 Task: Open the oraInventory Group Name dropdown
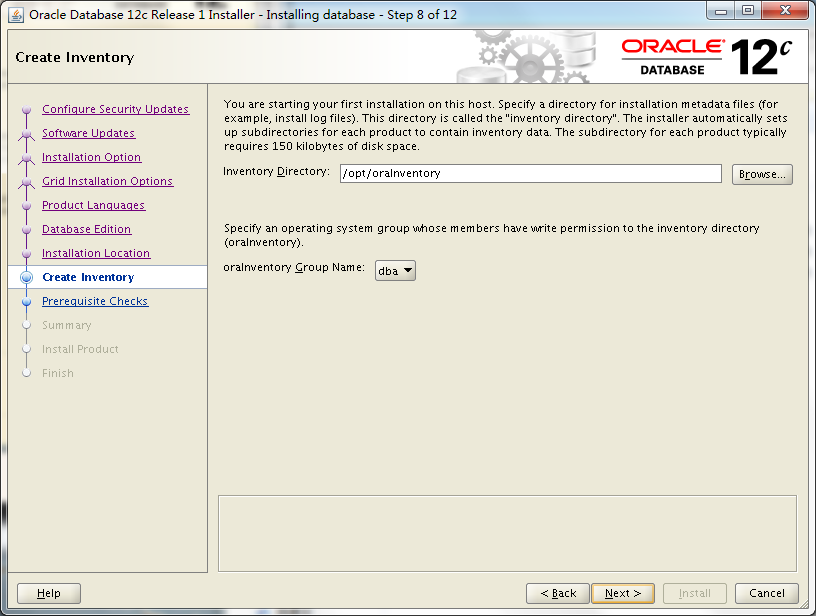click(395, 268)
